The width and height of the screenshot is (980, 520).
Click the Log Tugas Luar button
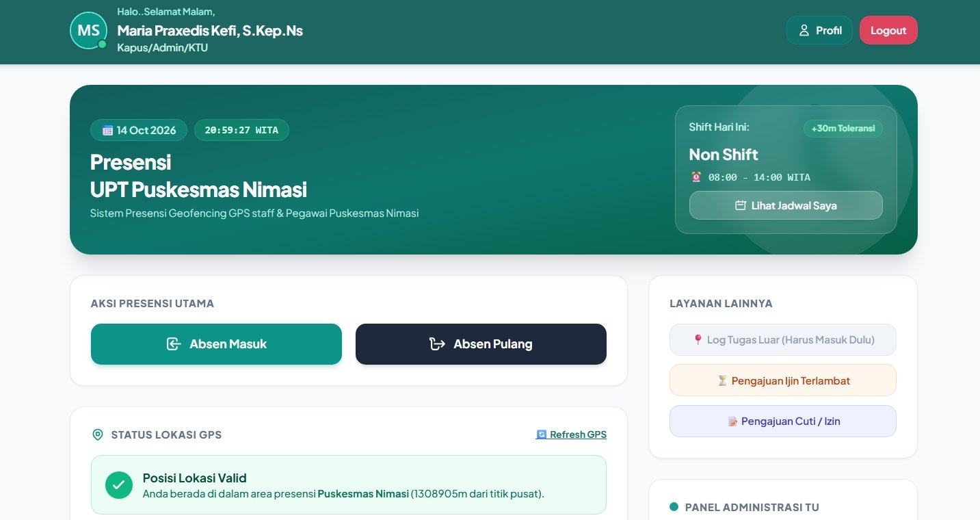point(783,339)
